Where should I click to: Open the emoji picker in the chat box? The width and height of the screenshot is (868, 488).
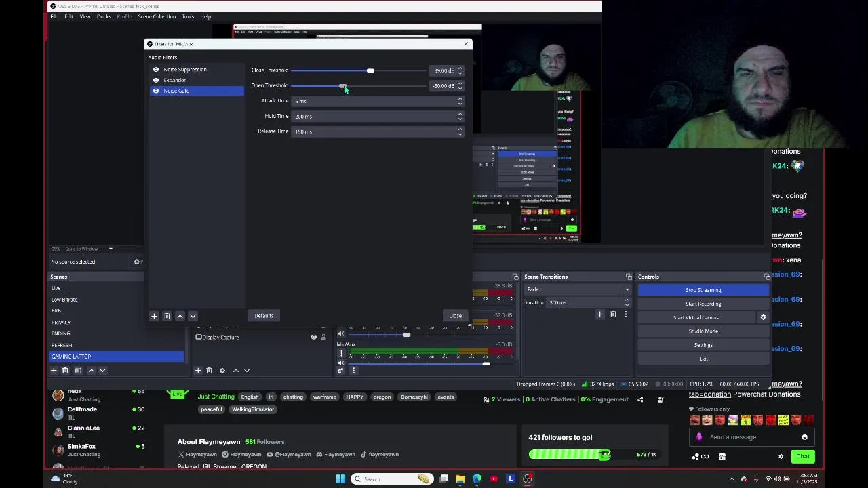(x=805, y=437)
